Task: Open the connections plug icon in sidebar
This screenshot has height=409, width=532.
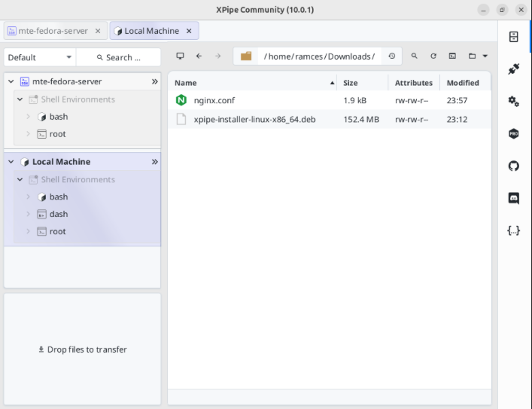Action: click(514, 69)
